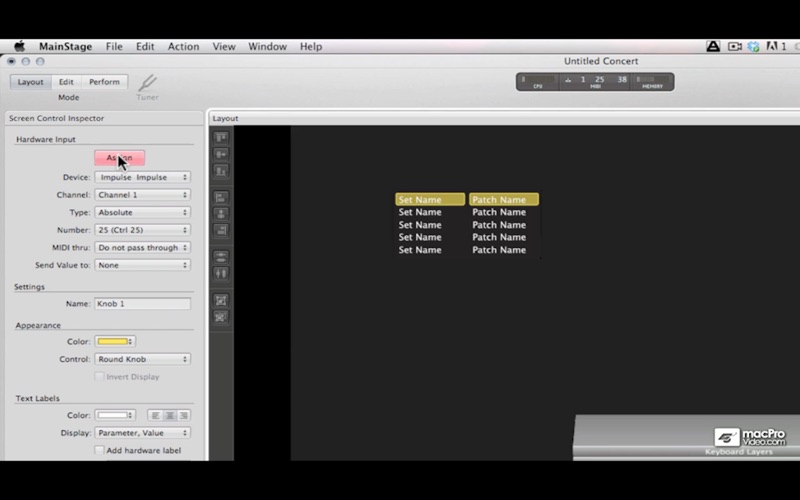800x500 pixels.
Task: Click the CPU load meter
Action: [538, 82]
